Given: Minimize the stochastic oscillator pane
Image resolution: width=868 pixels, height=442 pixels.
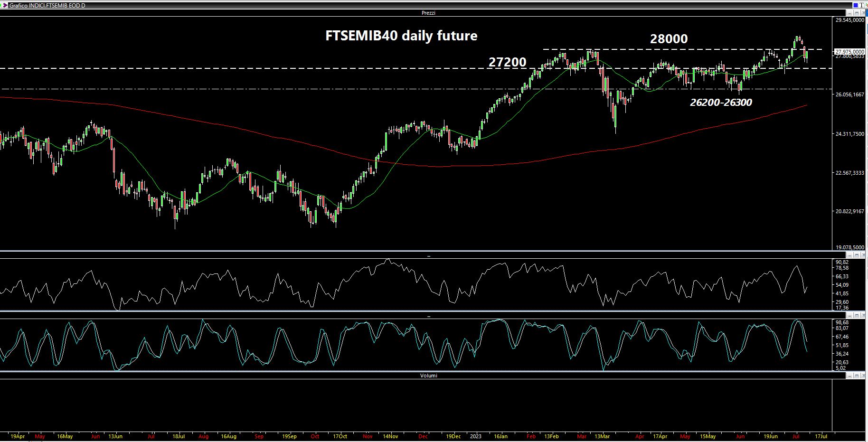Looking at the screenshot, I should click(849, 315).
